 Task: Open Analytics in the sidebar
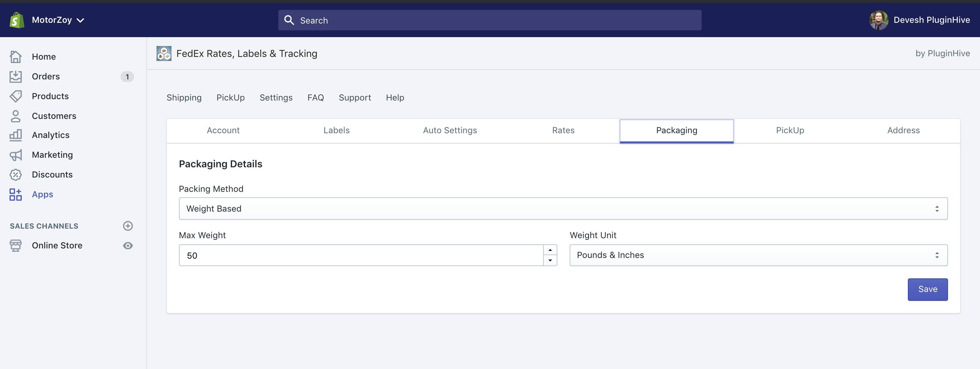click(x=51, y=135)
